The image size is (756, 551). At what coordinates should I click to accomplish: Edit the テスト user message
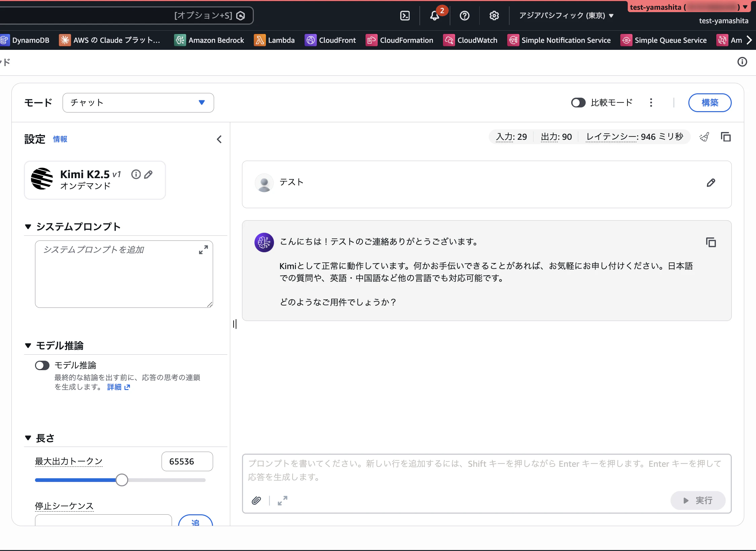tap(711, 183)
